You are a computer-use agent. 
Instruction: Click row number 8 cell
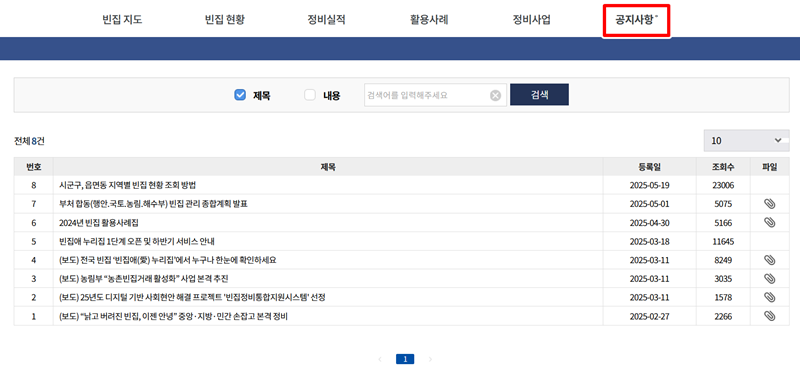(34, 185)
